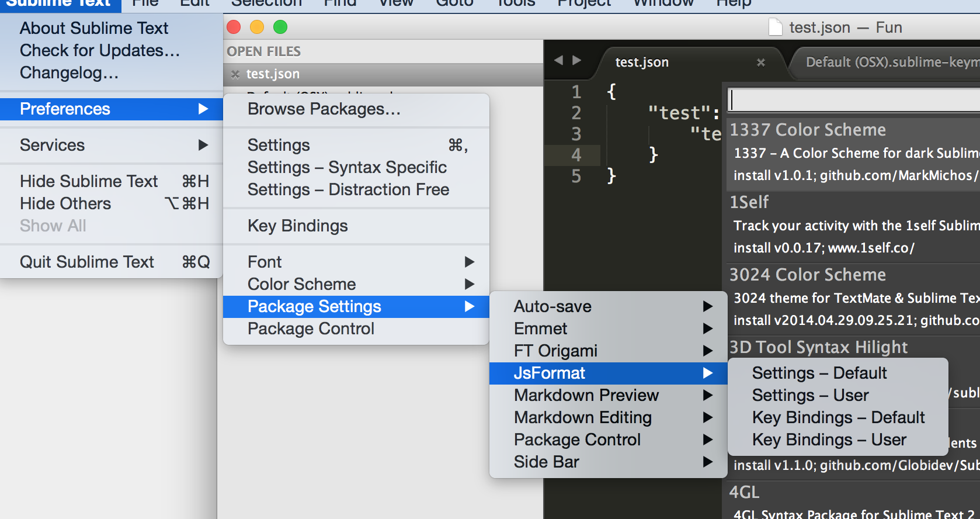This screenshot has height=519, width=980.
Task: Click the yellow minimize window button
Action: coord(257,27)
